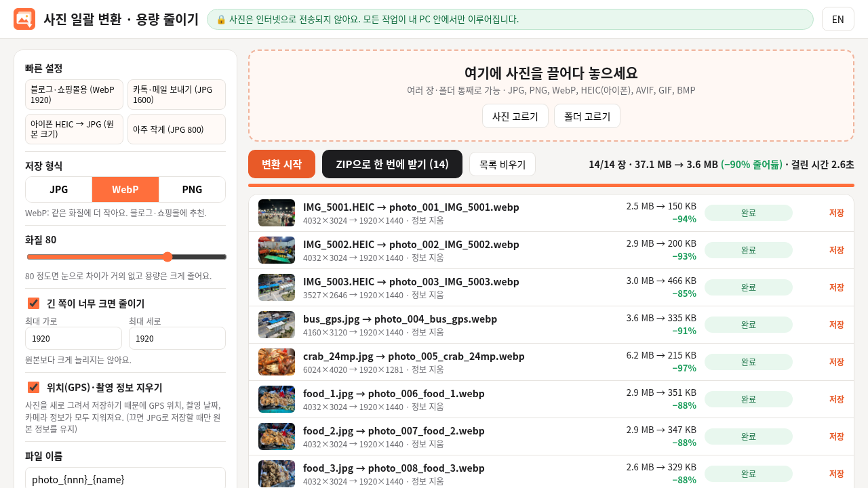The image size is (868, 488).
Task: Download all with ZIP으로 한 번에 받기
Action: pyautogui.click(x=392, y=164)
